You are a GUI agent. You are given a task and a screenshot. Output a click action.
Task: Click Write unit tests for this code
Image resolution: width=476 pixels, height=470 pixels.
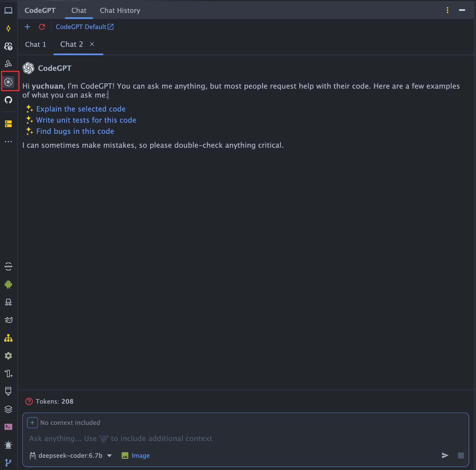tap(86, 120)
